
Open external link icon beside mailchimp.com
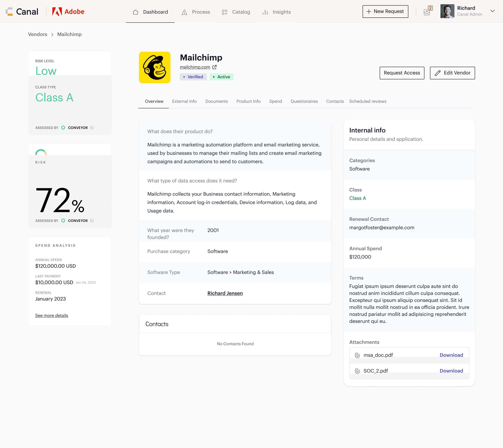214,67
